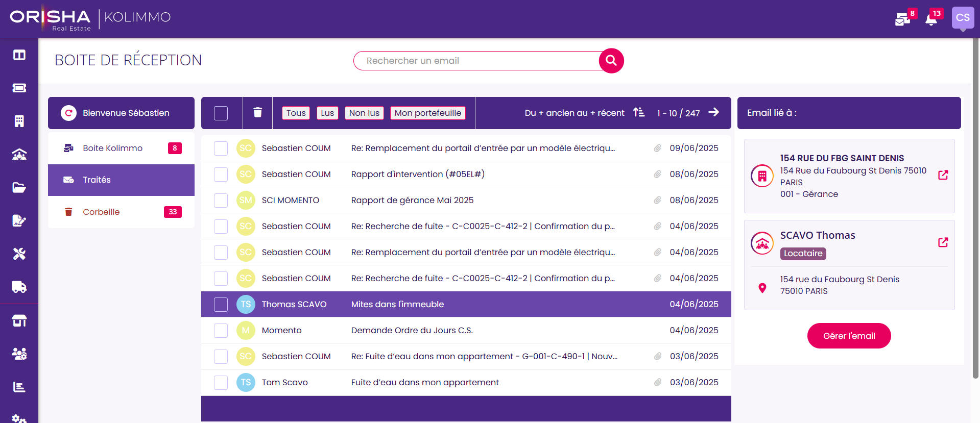
Task: Filter emails by Non lus
Action: [364, 113]
